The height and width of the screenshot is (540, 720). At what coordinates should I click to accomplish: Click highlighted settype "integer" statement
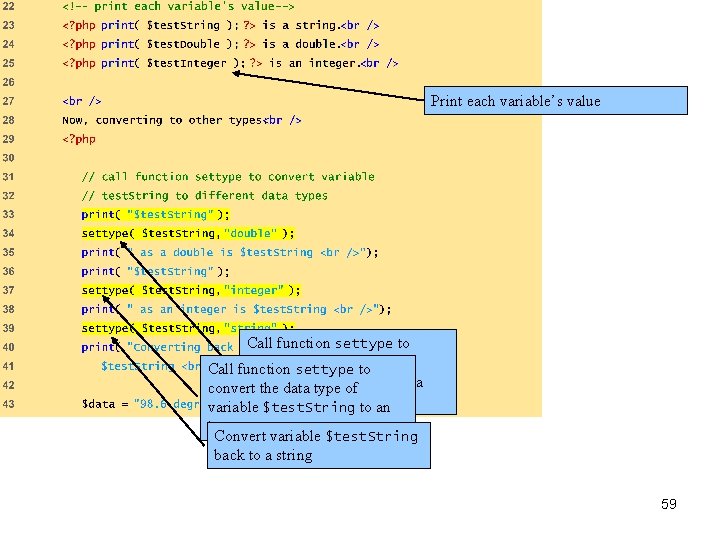click(x=191, y=290)
